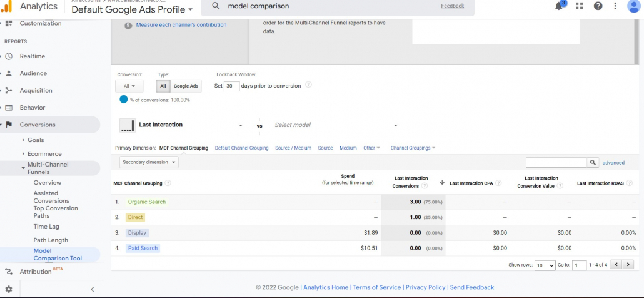Open the Time Lag report
644x298 pixels.
pyautogui.click(x=46, y=227)
